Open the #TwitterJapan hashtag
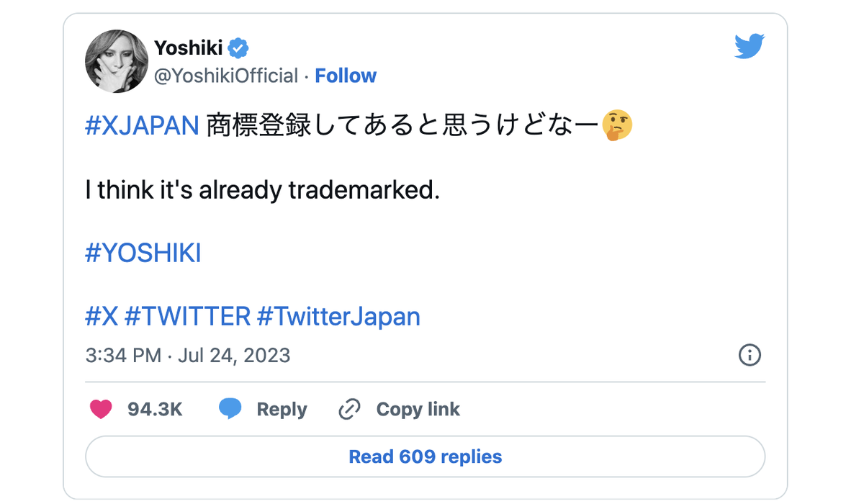This screenshot has width=864, height=504. click(x=338, y=316)
